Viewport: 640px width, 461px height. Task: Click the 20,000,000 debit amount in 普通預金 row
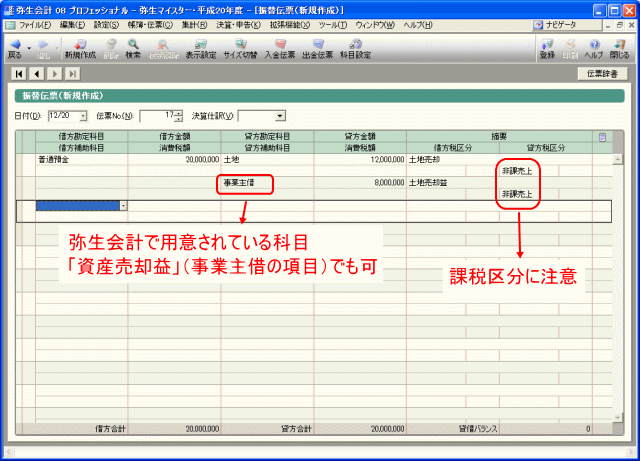coord(174,160)
